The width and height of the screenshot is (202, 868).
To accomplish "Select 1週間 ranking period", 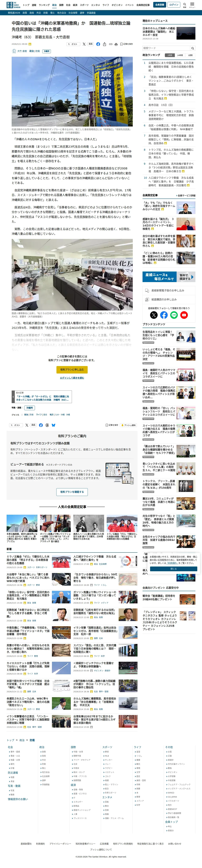I will 190,55.
